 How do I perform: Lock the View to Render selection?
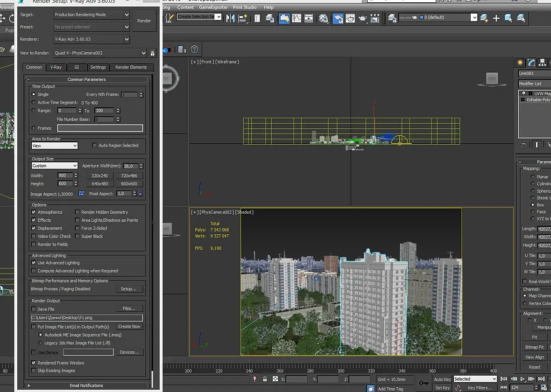(x=152, y=53)
